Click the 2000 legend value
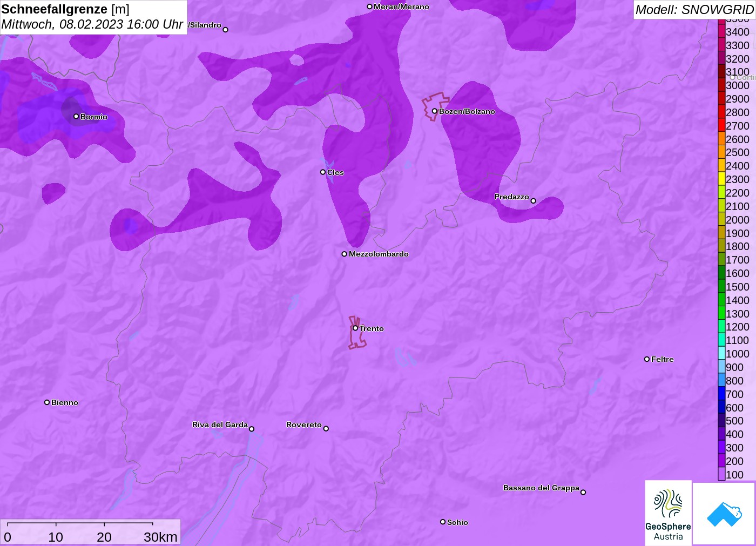Viewport: 756px width, 546px height. pyautogui.click(x=738, y=219)
